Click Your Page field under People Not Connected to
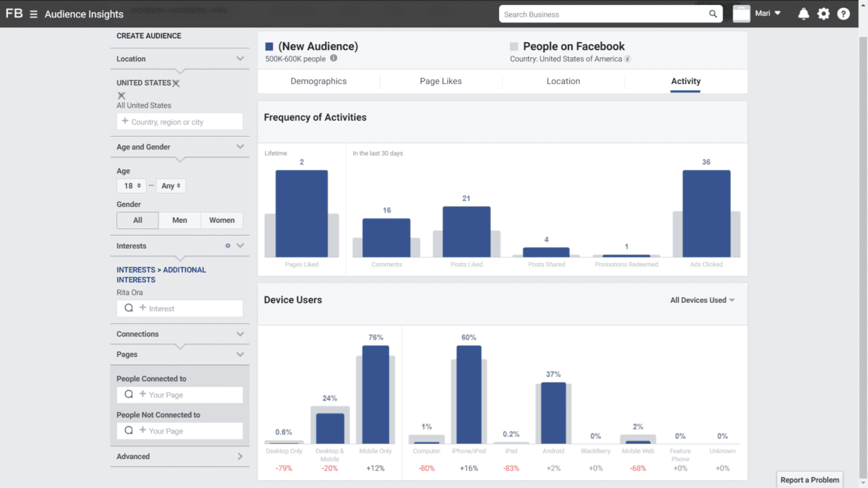This screenshot has width=868, height=488. point(179,431)
